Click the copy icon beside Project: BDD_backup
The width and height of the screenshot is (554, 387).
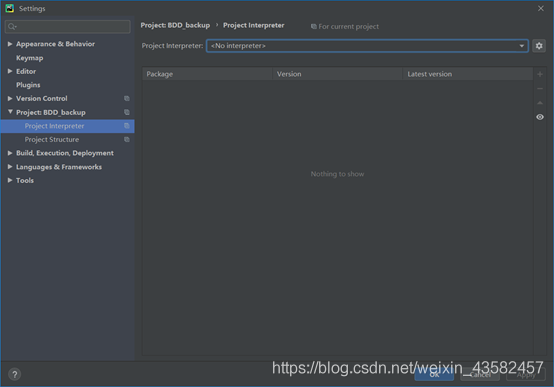(x=126, y=112)
